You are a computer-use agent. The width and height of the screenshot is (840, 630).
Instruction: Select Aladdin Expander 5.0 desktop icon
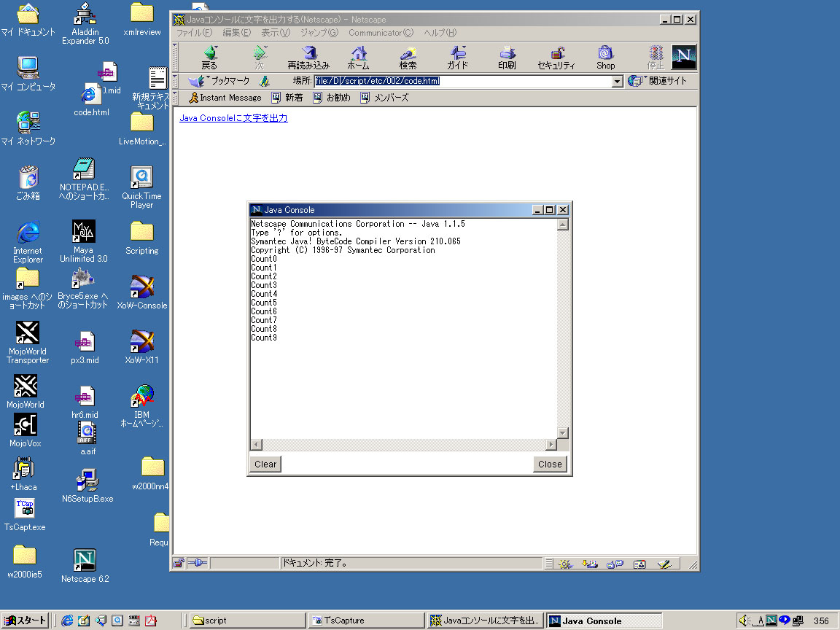point(85,23)
